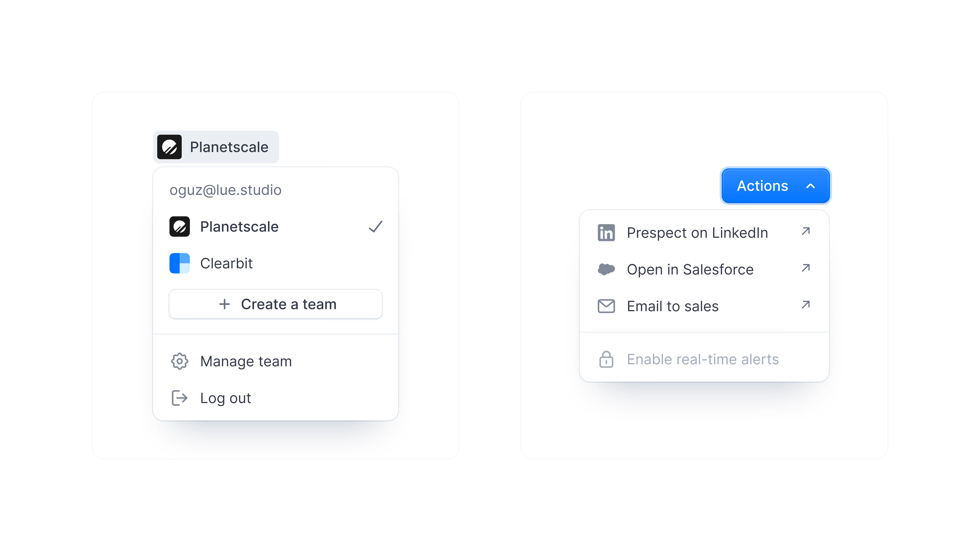The width and height of the screenshot is (980, 551).
Task: Click Log out in the menu
Action: pyautogui.click(x=226, y=398)
